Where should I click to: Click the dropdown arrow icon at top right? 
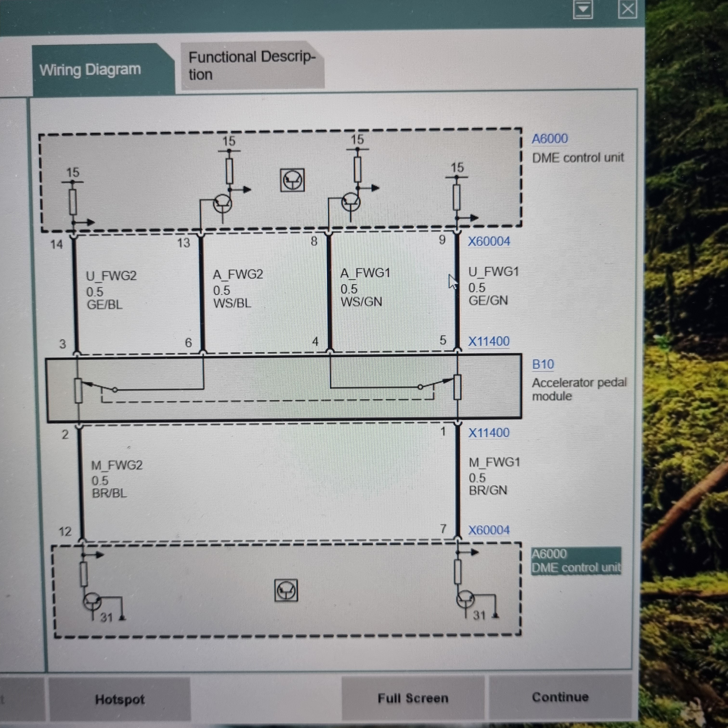click(583, 9)
